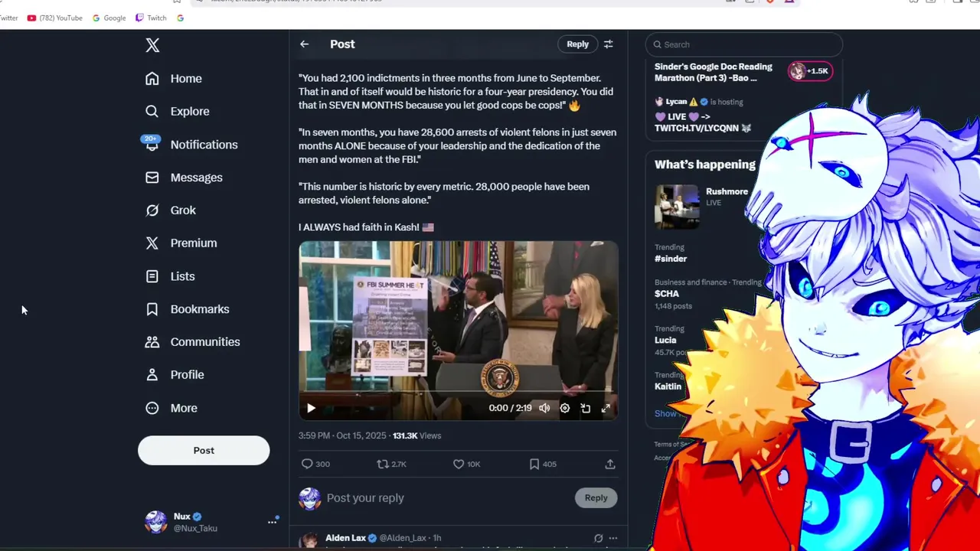Screen dimensions: 980x551
Task: Click the Lists icon in sidebar
Action: click(152, 276)
